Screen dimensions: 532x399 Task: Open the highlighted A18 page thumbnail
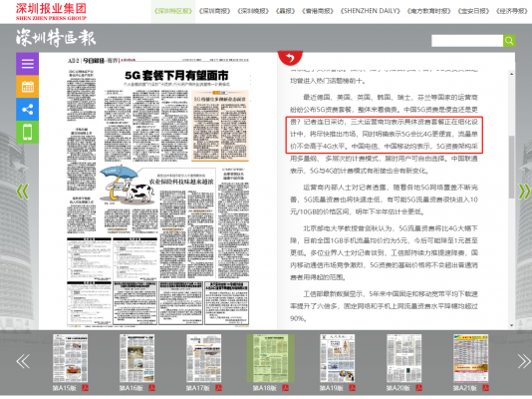271,358
